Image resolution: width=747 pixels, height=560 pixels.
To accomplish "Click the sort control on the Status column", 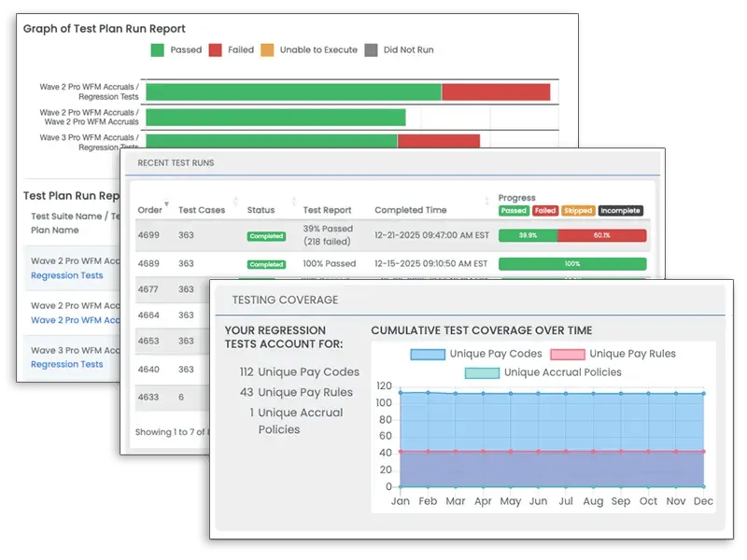I will 291,200.
